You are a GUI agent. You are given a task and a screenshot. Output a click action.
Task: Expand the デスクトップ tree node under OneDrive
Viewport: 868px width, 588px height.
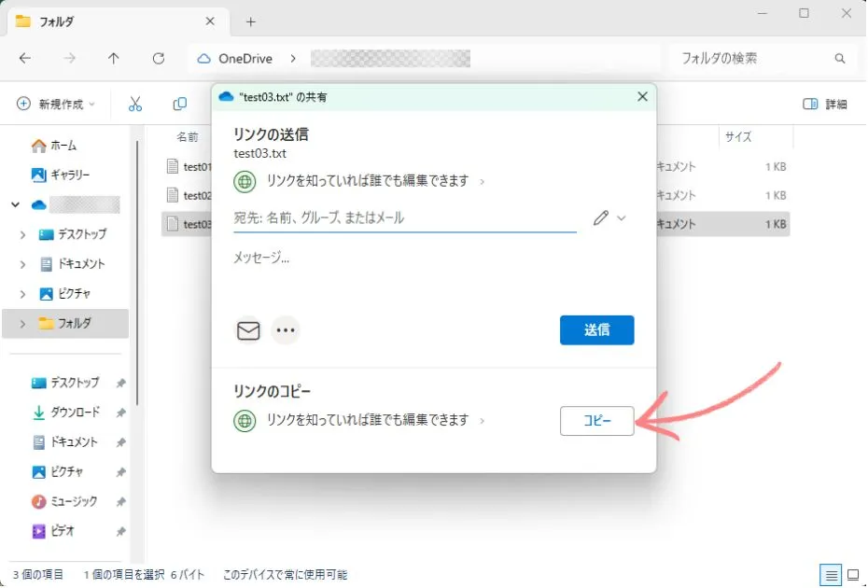22,235
